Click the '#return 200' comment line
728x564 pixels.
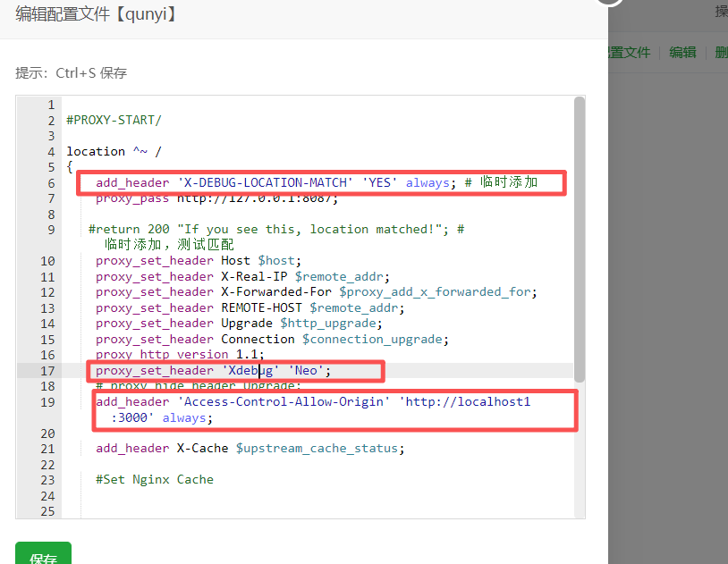268,230
